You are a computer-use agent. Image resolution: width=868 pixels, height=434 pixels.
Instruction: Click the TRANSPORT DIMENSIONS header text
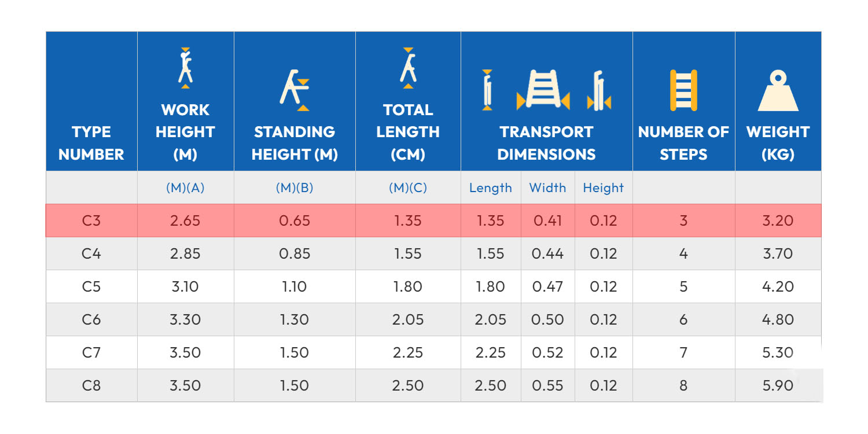pyautogui.click(x=546, y=143)
